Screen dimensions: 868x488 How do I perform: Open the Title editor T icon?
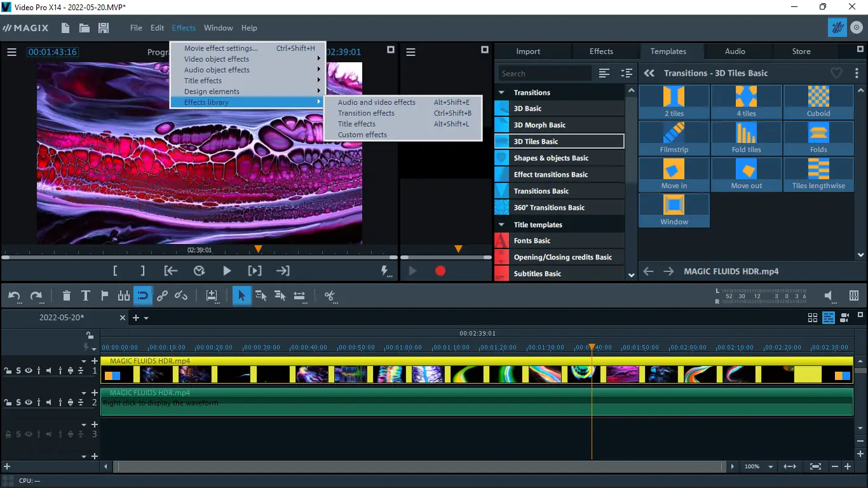coord(86,295)
